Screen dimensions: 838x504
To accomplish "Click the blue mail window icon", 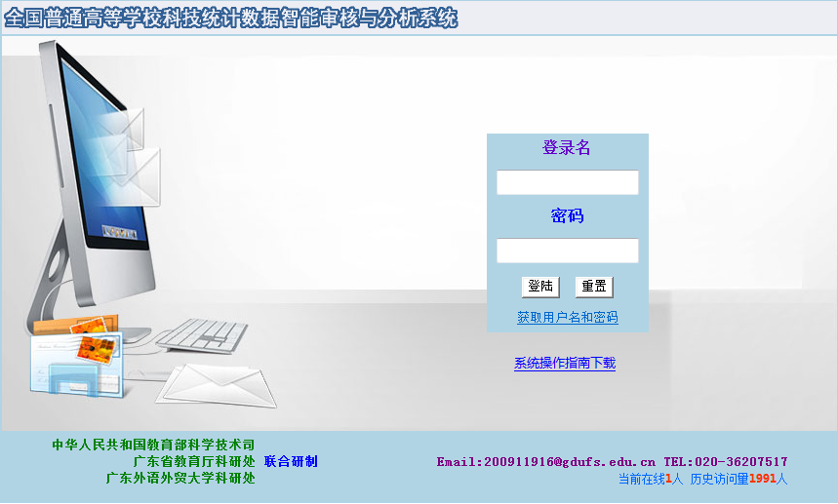I will coord(76,368).
